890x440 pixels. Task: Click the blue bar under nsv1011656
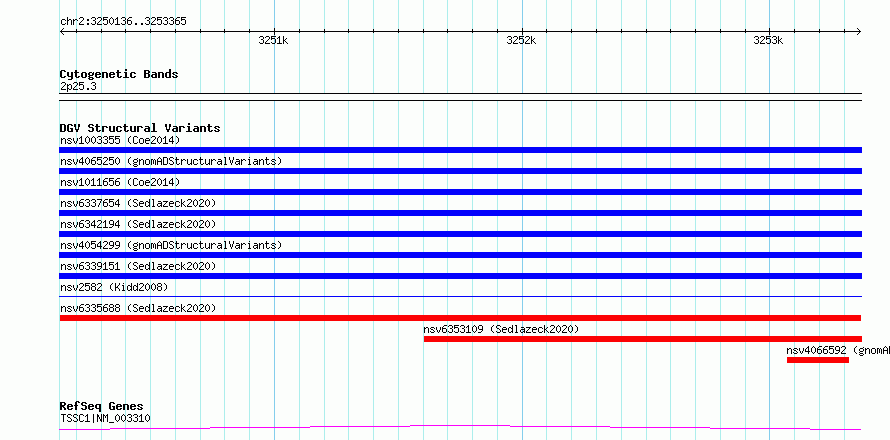click(460, 192)
